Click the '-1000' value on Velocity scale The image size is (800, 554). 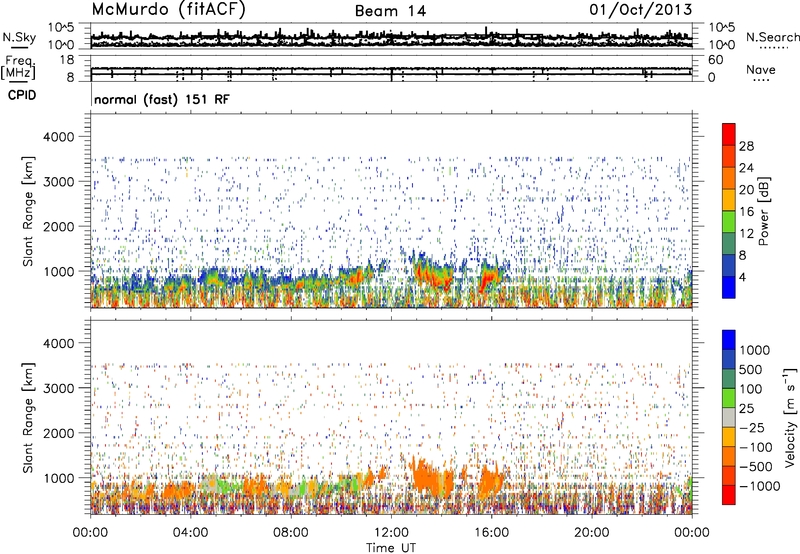(759, 486)
